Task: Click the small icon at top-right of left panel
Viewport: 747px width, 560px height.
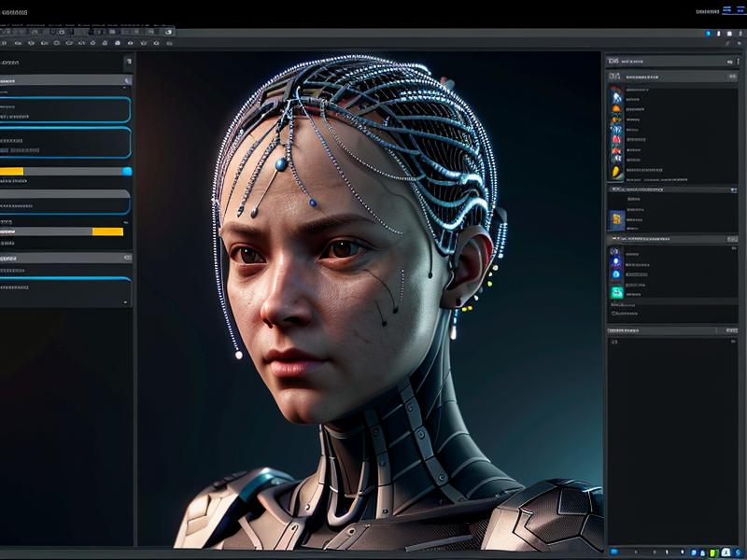Action: point(127,62)
